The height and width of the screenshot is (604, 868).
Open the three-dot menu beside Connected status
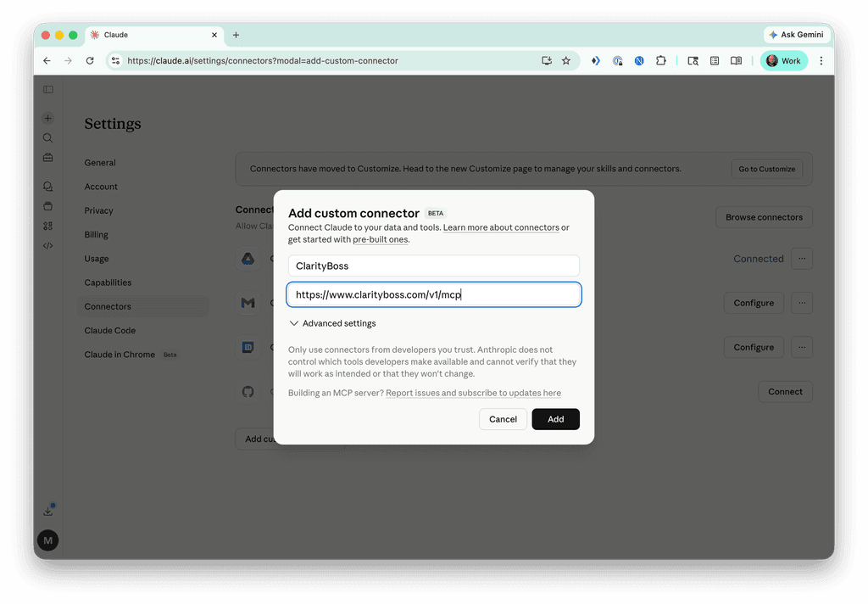(x=801, y=259)
